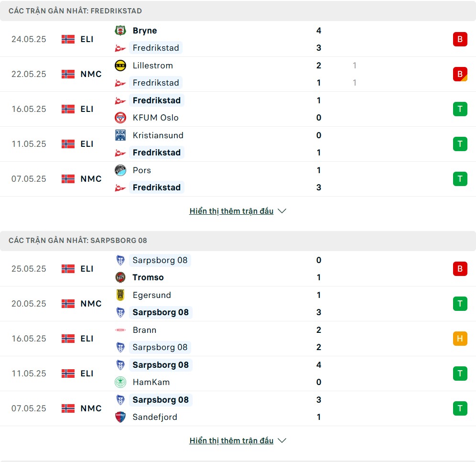Click the KFUM Oslo club crest
The height and width of the screenshot is (462, 476).
pos(120,118)
